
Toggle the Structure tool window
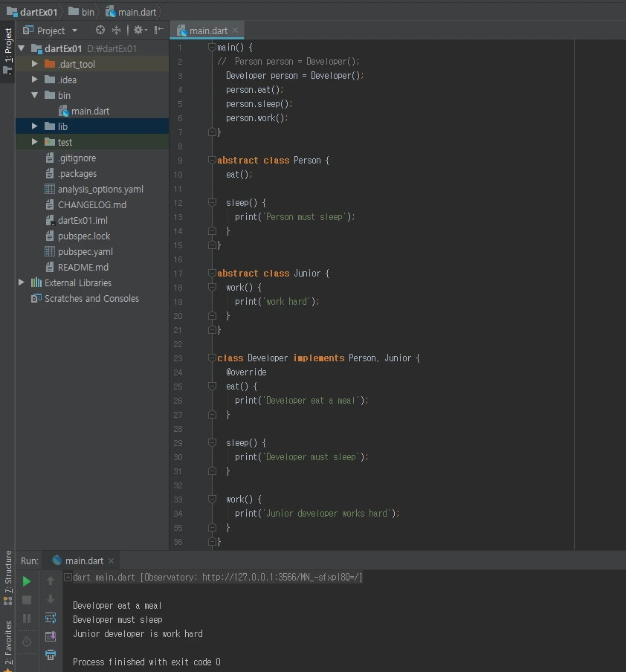click(8, 576)
